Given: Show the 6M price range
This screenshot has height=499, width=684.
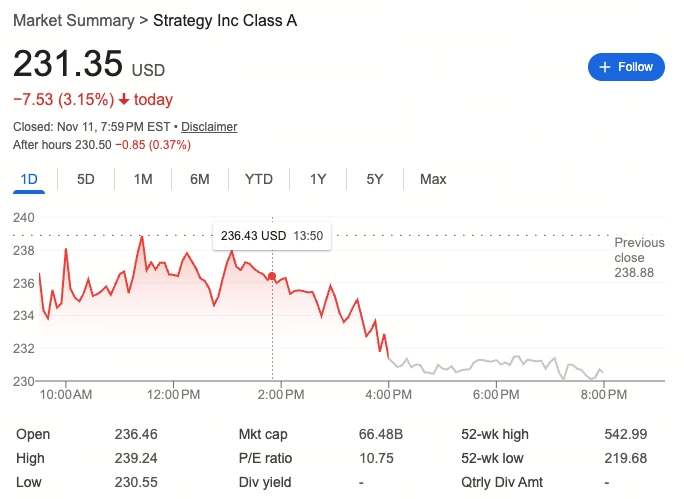Looking at the screenshot, I should [199, 179].
